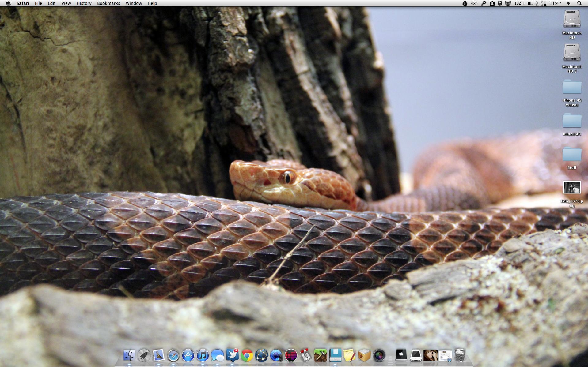Click the MEM memory meter item

tap(543, 3)
